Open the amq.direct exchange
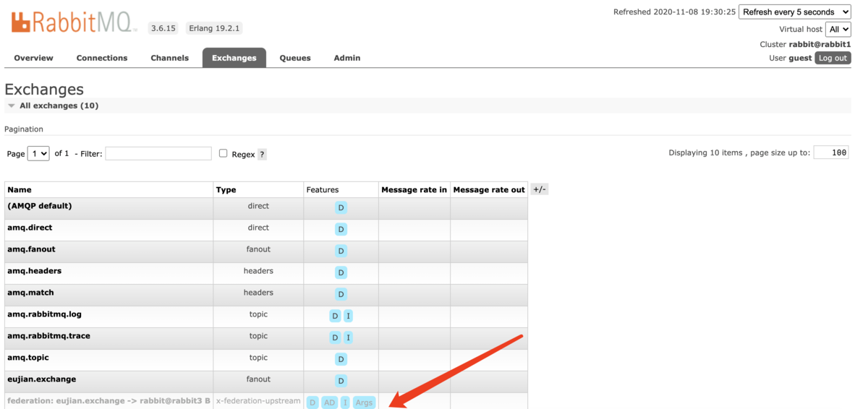The image size is (868, 409). (30, 228)
